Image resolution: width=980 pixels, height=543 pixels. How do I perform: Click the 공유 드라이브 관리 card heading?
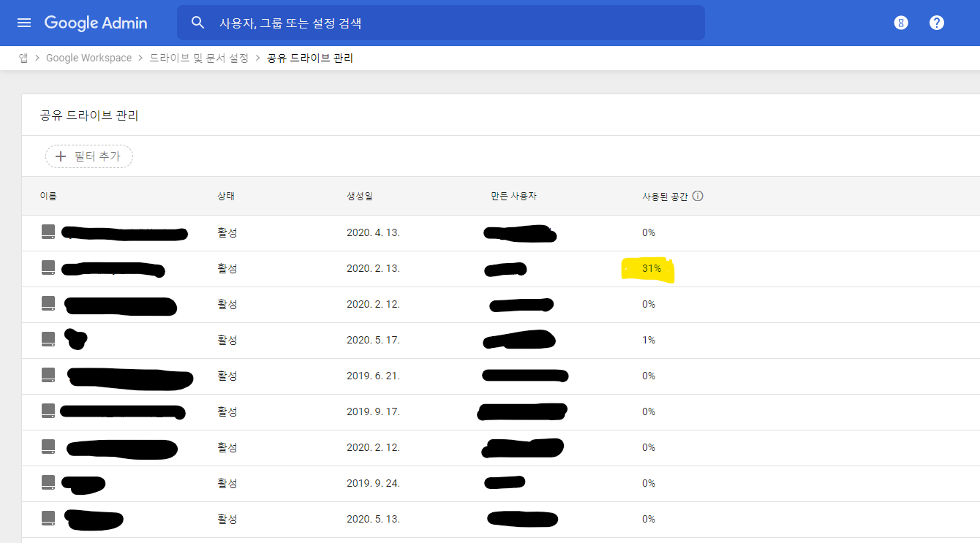pyautogui.click(x=89, y=115)
